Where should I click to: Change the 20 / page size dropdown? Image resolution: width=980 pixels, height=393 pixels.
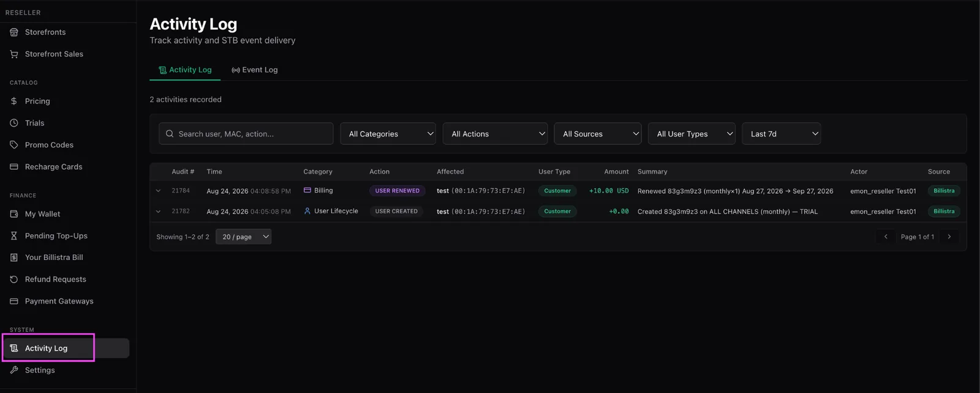point(244,237)
